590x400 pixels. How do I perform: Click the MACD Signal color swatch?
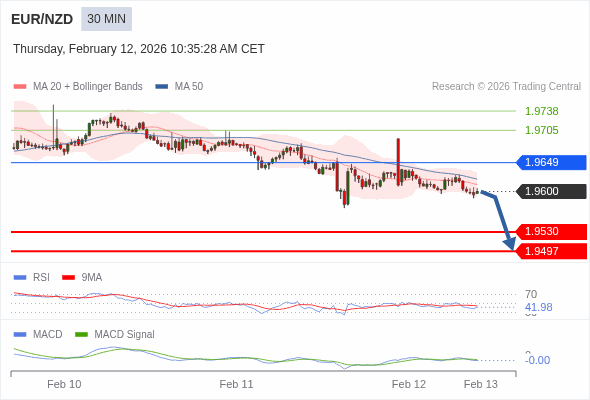pos(81,335)
